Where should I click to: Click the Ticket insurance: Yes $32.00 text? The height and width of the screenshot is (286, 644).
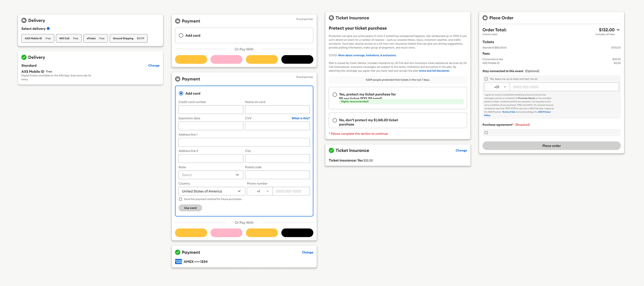[x=351, y=161]
